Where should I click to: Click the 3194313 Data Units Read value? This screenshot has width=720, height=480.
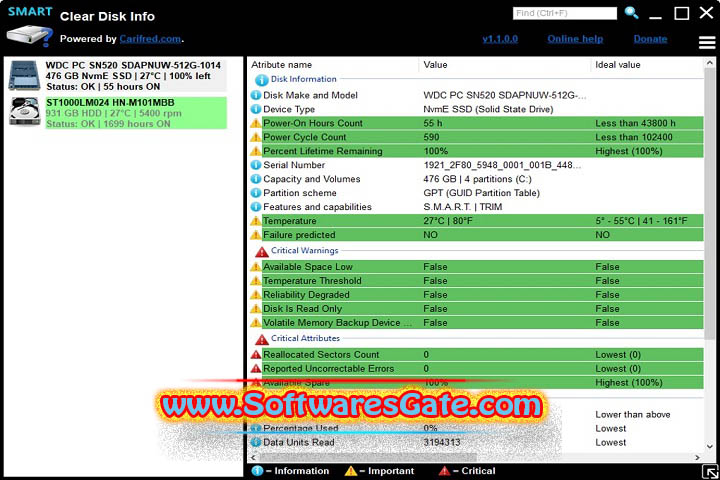tap(441, 442)
